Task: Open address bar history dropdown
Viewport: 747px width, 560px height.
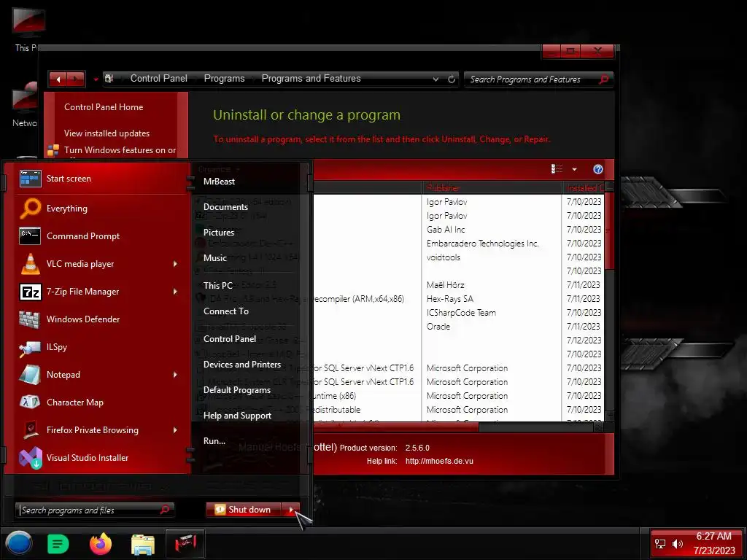Action: 436,79
